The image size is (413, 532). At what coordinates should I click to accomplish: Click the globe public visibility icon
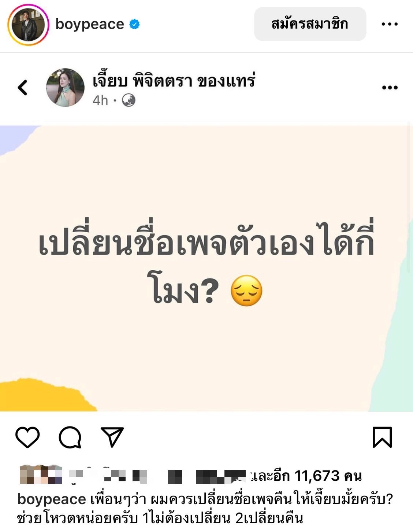tap(129, 100)
